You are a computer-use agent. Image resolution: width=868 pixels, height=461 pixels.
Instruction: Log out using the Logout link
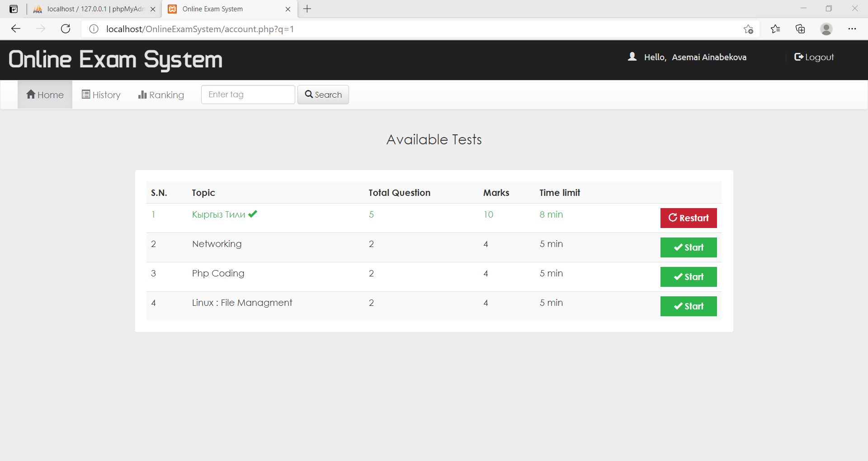point(814,57)
